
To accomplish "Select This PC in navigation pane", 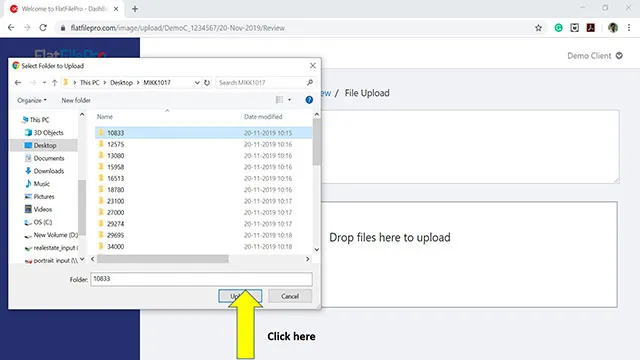I will (36, 120).
